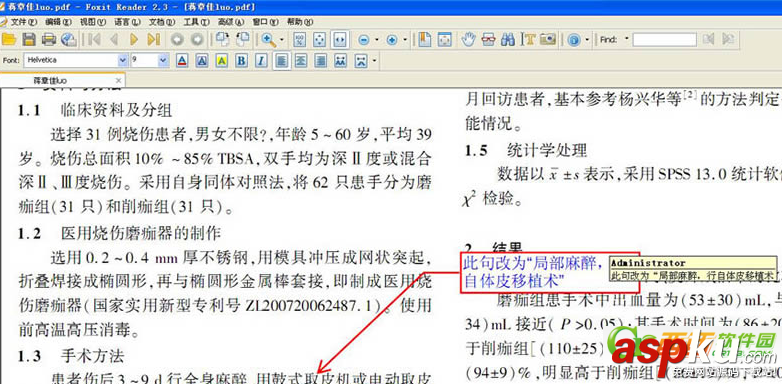Rotate pages clockwise
The height and width of the screenshot is (384, 782).
(222, 40)
